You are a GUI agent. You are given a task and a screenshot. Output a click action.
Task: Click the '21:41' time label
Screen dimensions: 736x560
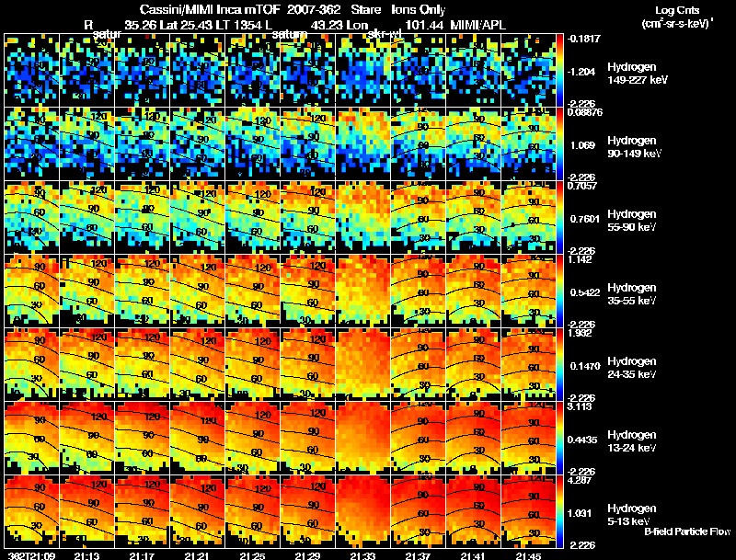click(x=473, y=555)
